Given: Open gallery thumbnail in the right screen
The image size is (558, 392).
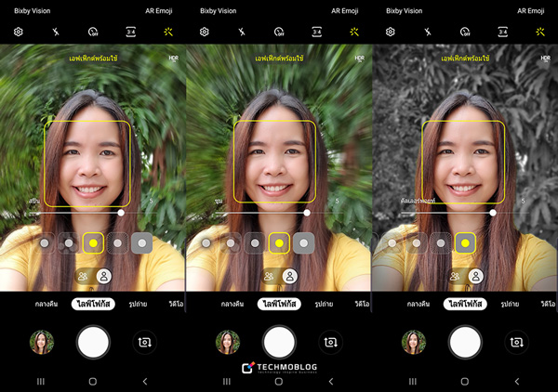Looking at the screenshot, I should (x=414, y=342).
